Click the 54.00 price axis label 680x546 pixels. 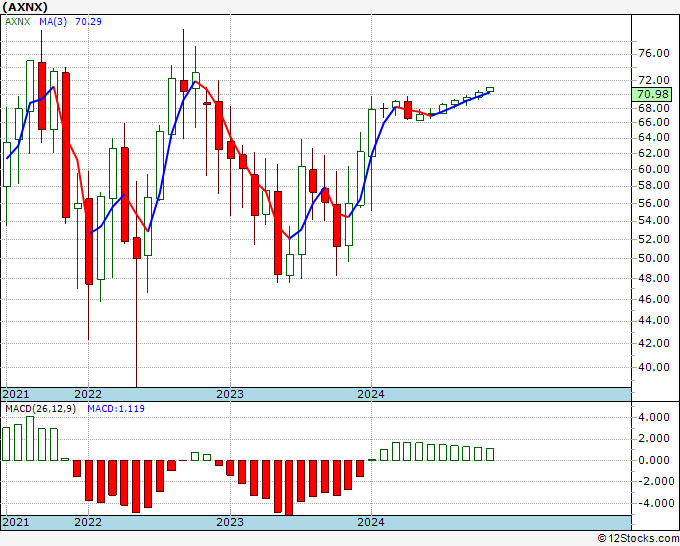654,220
